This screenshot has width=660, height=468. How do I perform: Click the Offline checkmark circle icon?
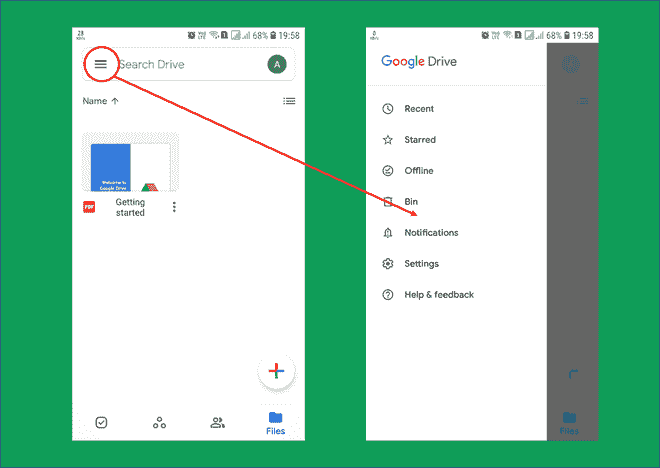pyautogui.click(x=388, y=170)
